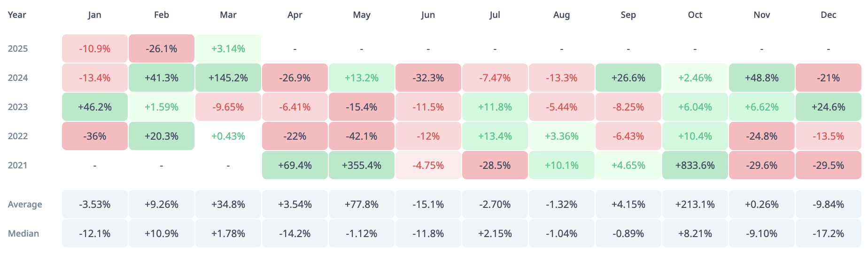868x254 pixels.
Task: Click the January 2023 +46.2% cell
Action: pos(95,107)
